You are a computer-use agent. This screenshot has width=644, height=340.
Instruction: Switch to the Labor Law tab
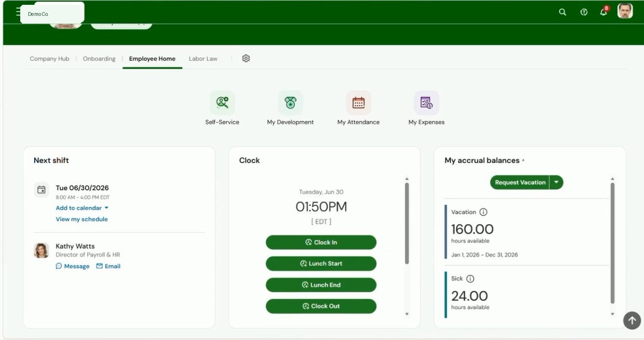click(203, 59)
